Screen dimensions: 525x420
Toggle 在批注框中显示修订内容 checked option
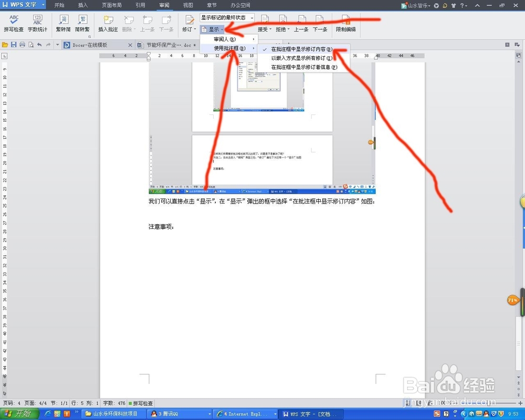(x=304, y=49)
